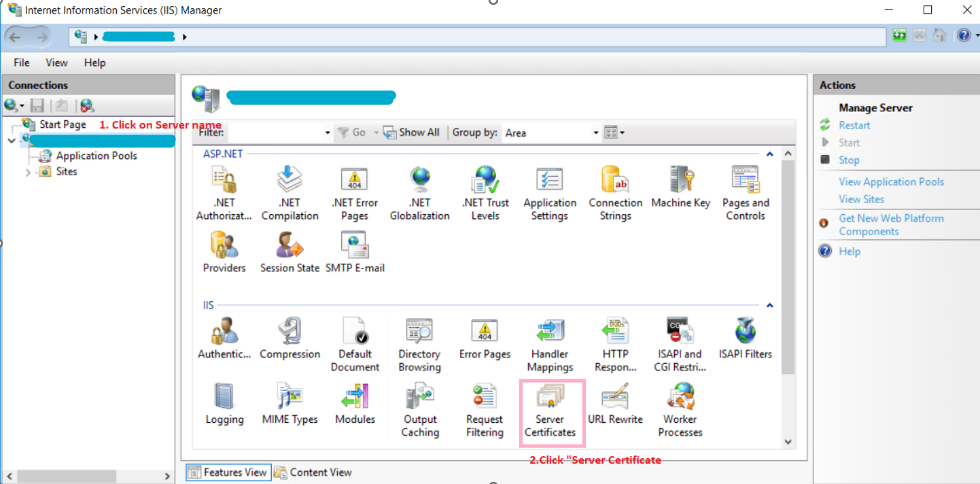Click the Restart server action

(854, 125)
